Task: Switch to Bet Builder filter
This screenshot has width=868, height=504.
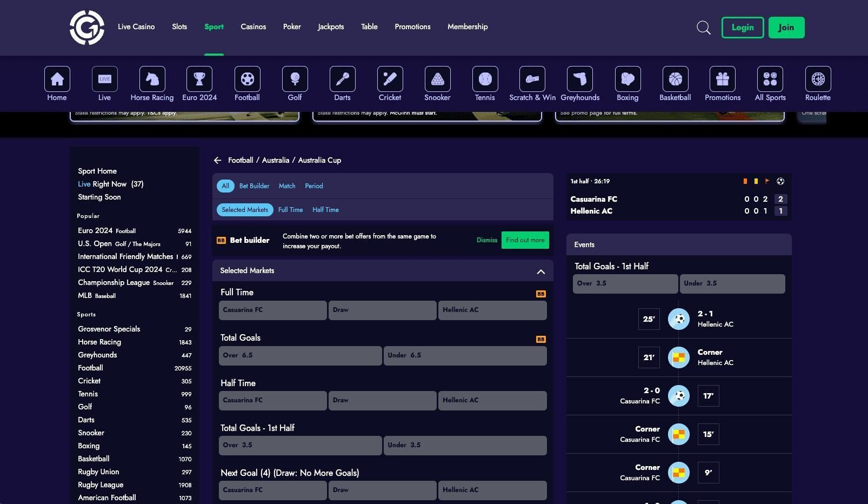Action: click(254, 186)
